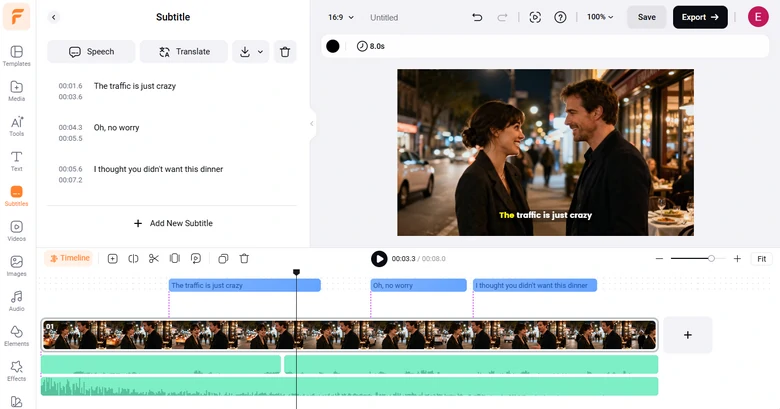This screenshot has height=409, width=780.
Task: Open the Effects sidebar panel
Action: point(16,371)
